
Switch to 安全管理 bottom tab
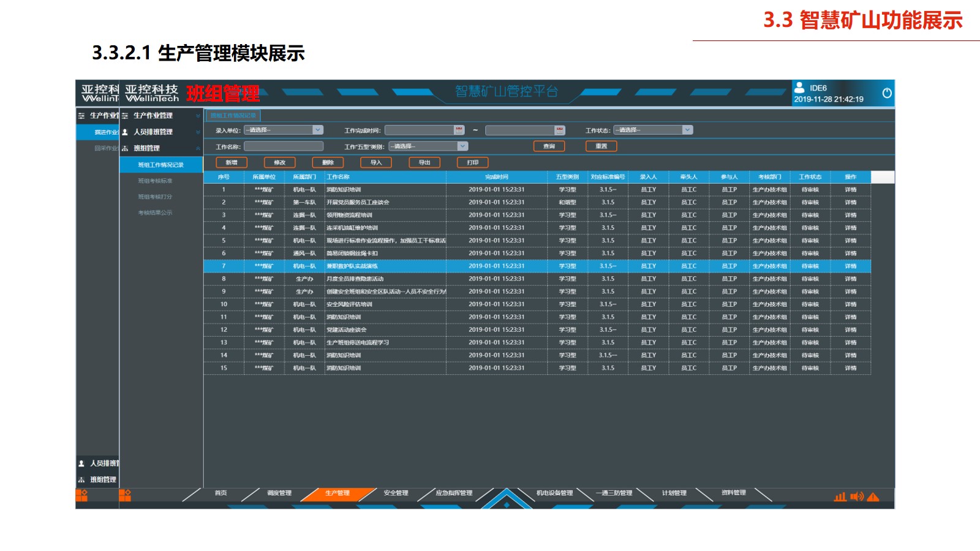coord(396,493)
